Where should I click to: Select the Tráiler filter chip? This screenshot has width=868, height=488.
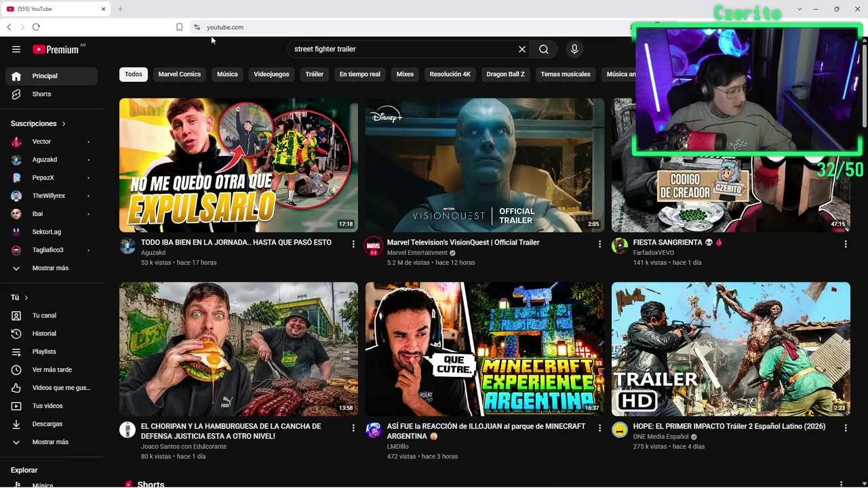coord(315,74)
